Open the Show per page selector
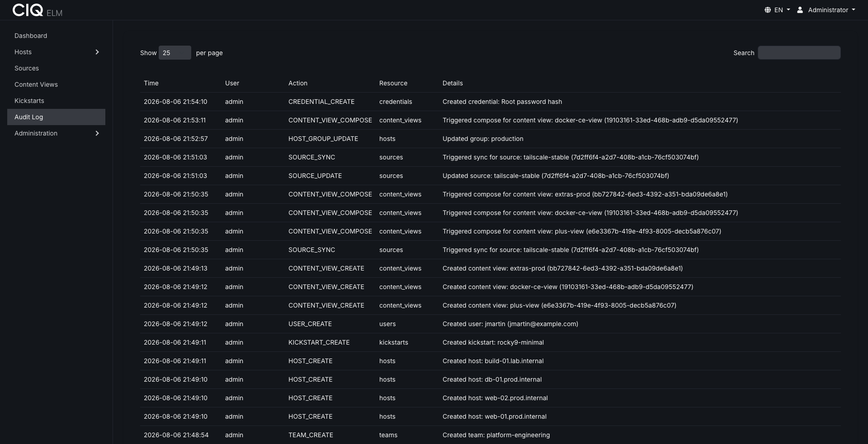Image resolution: width=868 pixels, height=444 pixels. point(175,53)
